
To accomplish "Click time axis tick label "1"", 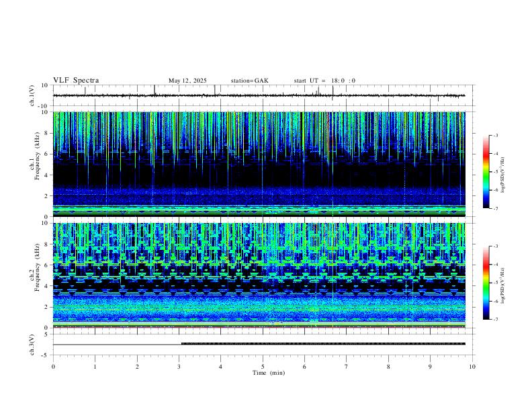I will (x=95, y=367).
